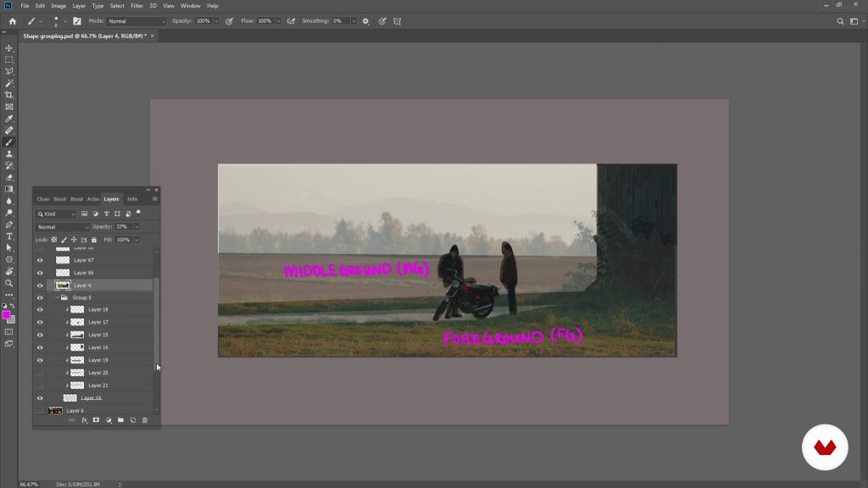This screenshot has height=488, width=868.
Task: Show Layer 20 by toggling its visibility
Action: pos(40,373)
